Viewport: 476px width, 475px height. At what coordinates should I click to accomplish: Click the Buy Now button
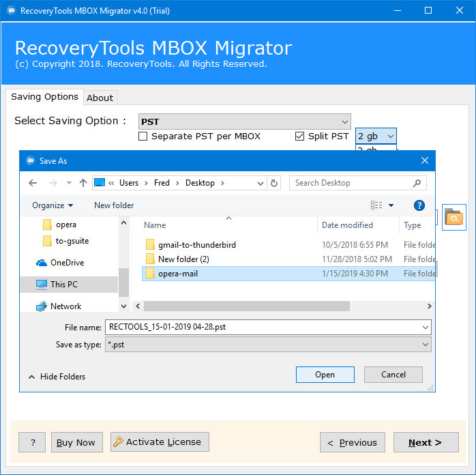pos(77,442)
